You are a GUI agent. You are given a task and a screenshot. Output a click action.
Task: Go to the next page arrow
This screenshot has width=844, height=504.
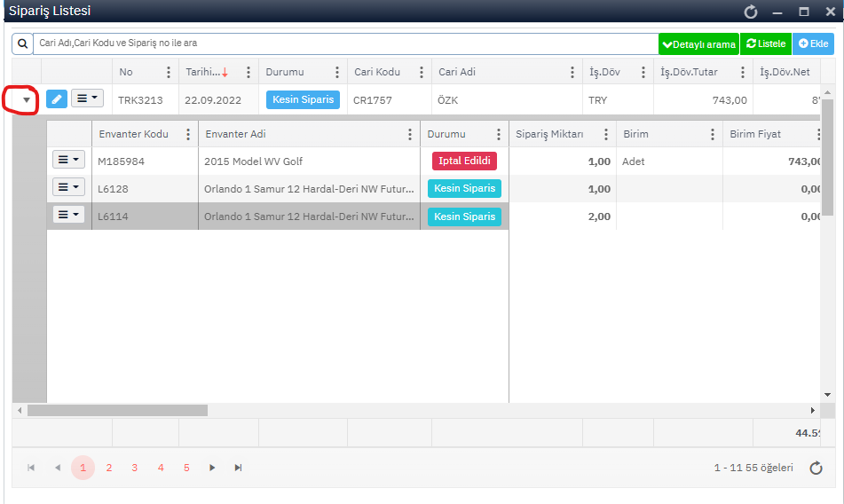pos(212,468)
